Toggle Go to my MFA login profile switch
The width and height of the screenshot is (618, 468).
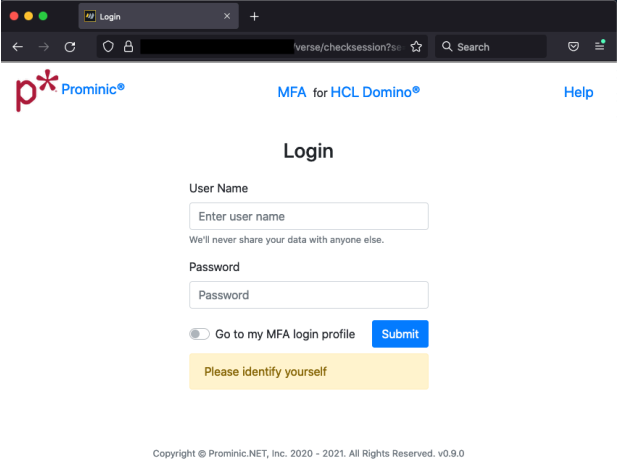[x=199, y=334]
